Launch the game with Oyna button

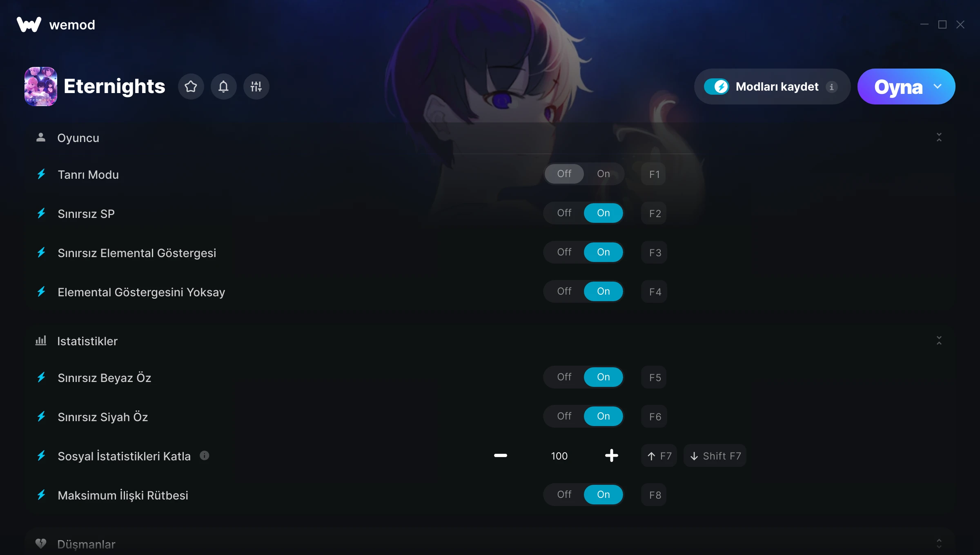point(898,87)
